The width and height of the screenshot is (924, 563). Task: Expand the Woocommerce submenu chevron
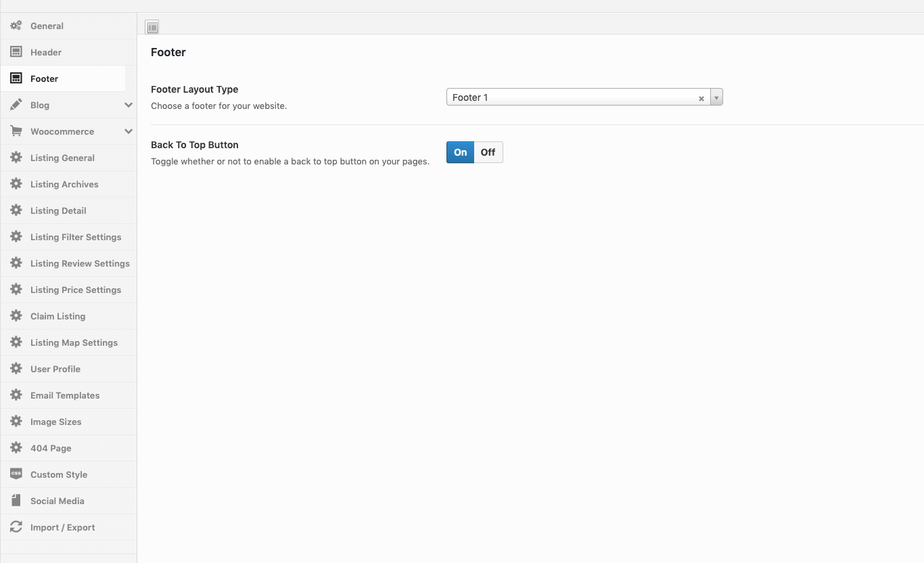[129, 131]
